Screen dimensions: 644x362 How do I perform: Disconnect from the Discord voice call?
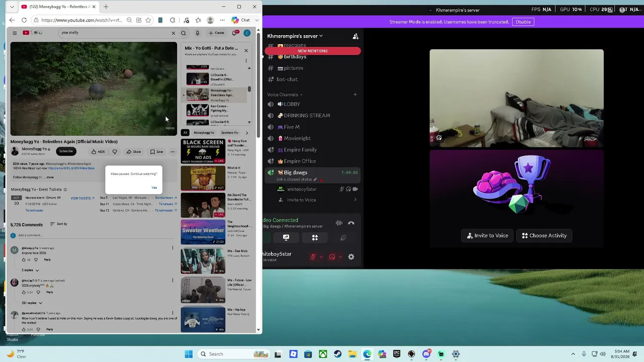(351, 223)
